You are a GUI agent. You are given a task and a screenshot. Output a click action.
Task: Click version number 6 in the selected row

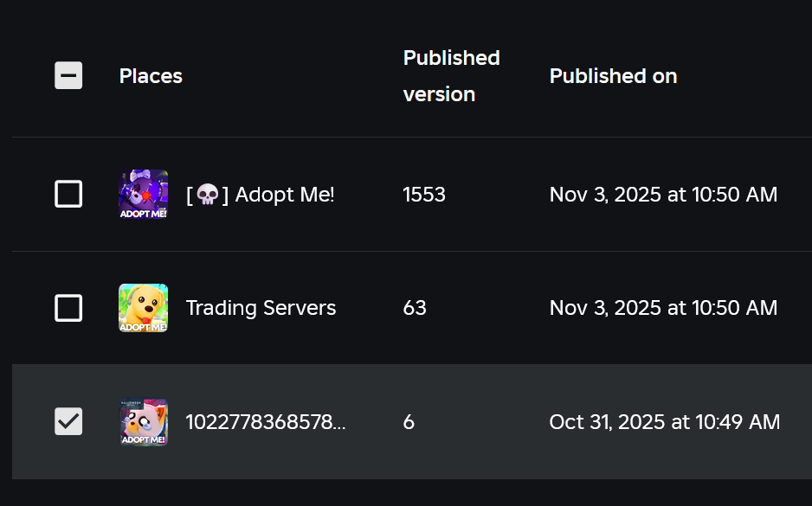tap(409, 422)
